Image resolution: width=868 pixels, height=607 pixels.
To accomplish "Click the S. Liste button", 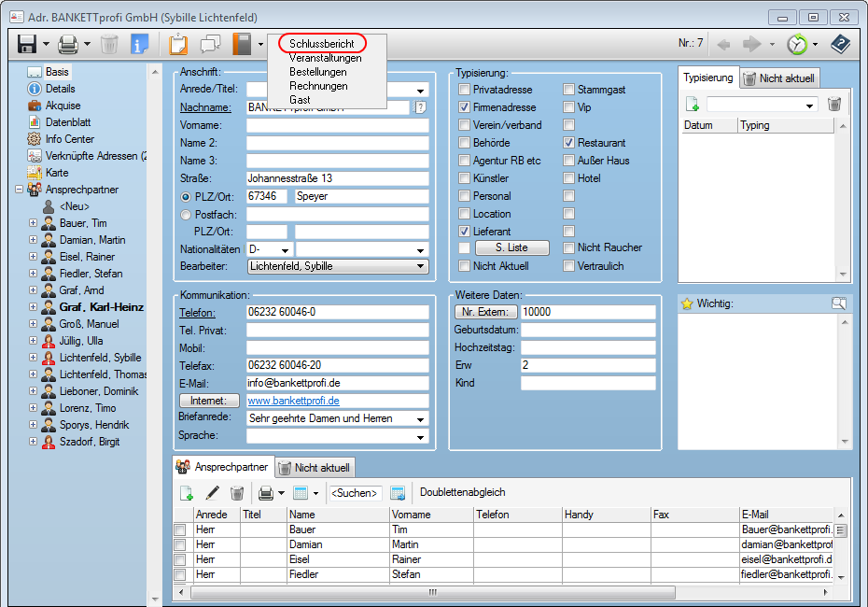I will (x=511, y=247).
